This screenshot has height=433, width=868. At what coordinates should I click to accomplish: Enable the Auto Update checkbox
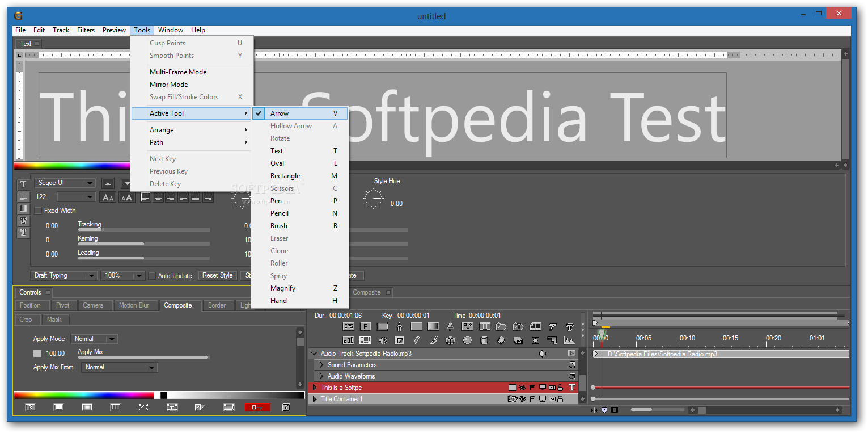151,276
